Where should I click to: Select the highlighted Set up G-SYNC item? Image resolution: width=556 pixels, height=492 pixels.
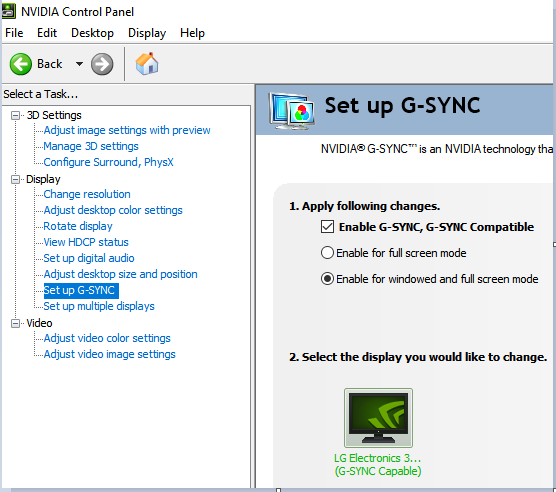[x=81, y=290]
